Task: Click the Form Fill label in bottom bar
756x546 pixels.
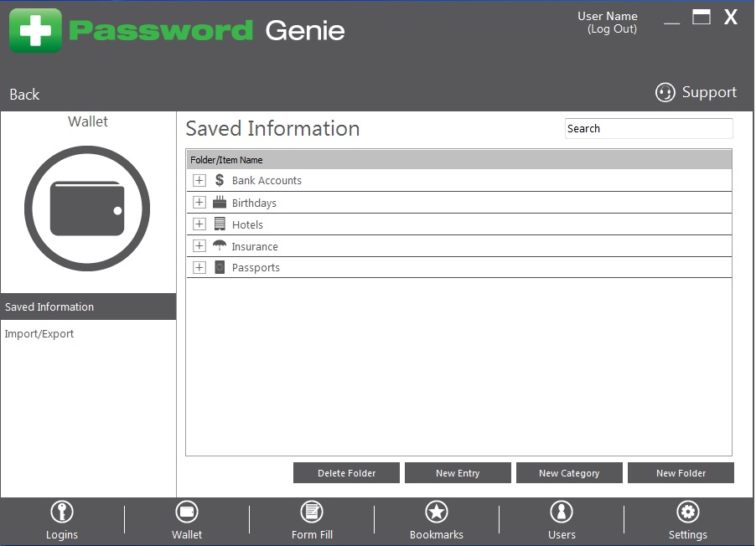Action: 312,534
